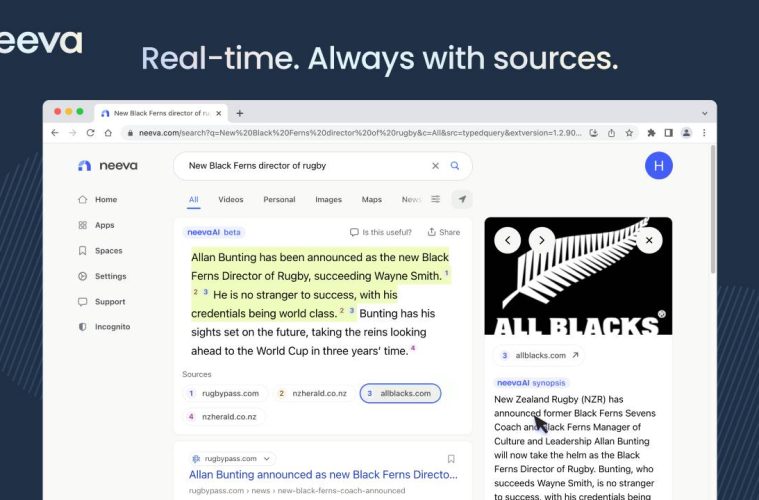Toggle the browser side panel icon
Screen dimensions: 759x500
coord(668,133)
